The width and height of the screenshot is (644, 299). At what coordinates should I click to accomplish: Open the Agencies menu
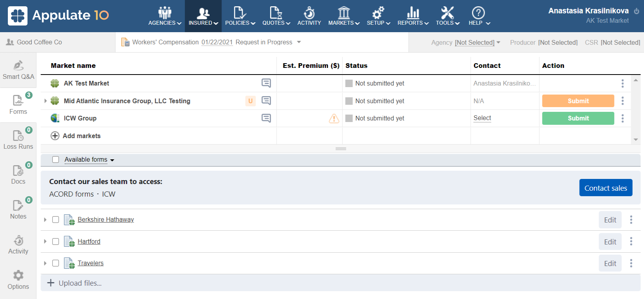coord(165,16)
